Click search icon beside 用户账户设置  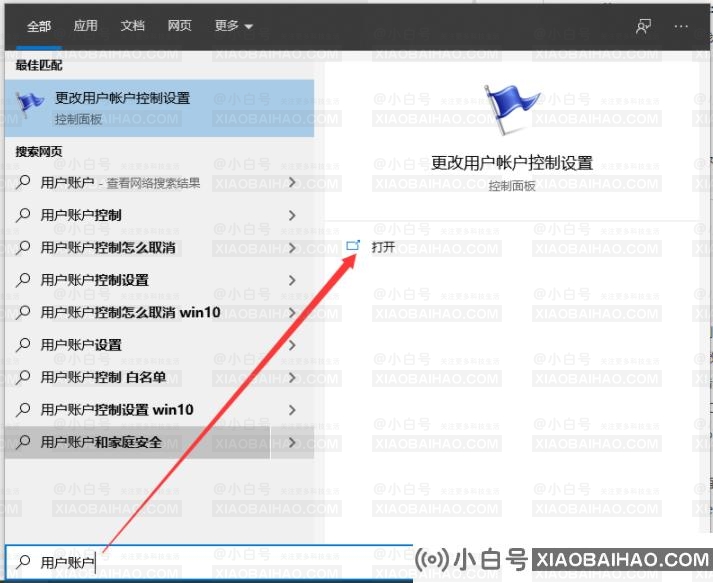pyautogui.click(x=23, y=345)
